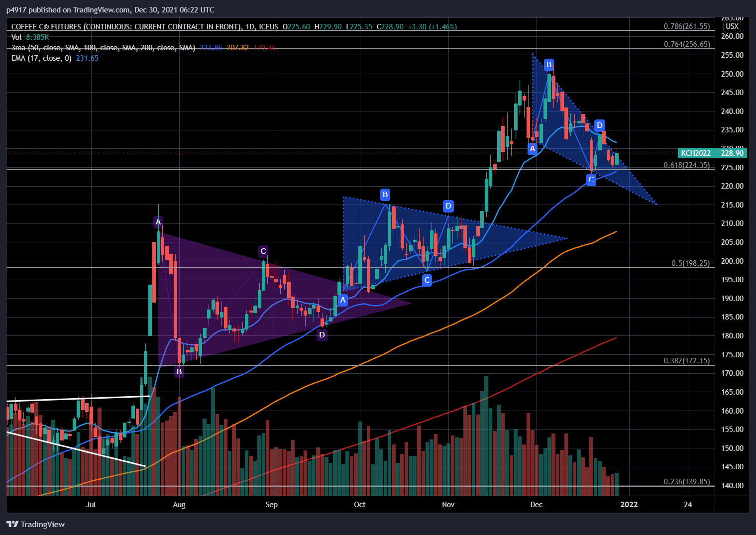The image size is (756, 535).
Task: Click the 24 date label on time axis
Action: coord(688,505)
